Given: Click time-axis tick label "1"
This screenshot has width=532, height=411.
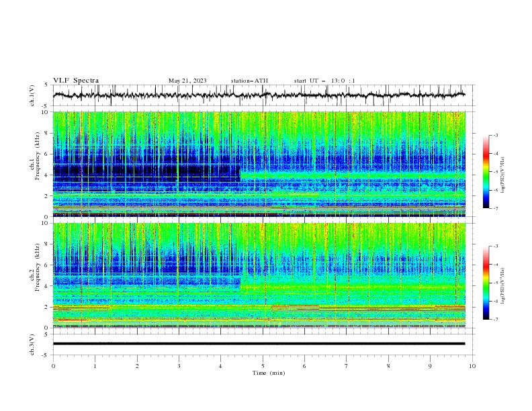Looking at the screenshot, I should [95, 366].
